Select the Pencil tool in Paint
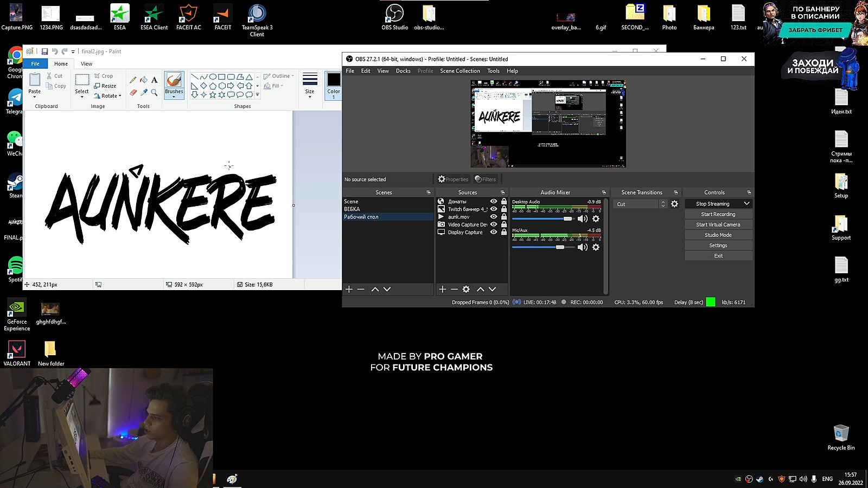The width and height of the screenshot is (868, 488). (133, 80)
